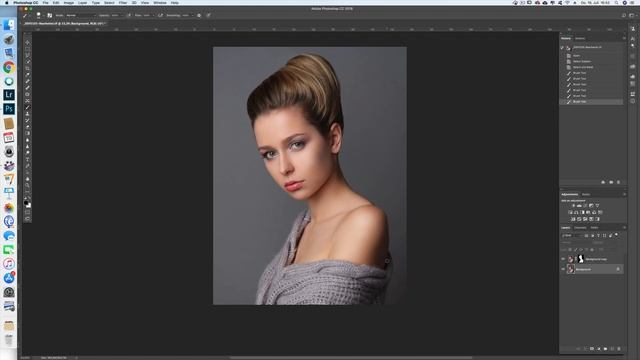
Task: Lock transparent pixels of layer
Action: 570,250
